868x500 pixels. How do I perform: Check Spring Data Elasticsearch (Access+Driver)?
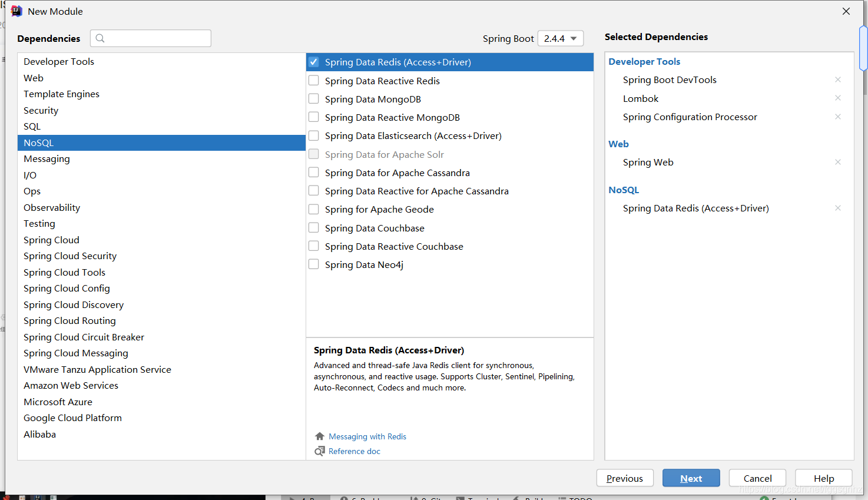314,135
